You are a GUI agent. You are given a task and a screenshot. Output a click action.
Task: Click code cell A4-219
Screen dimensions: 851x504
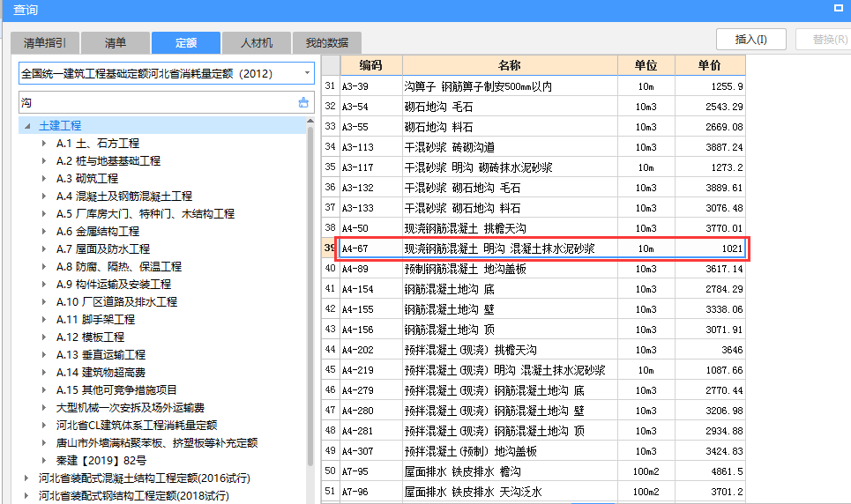click(371, 370)
